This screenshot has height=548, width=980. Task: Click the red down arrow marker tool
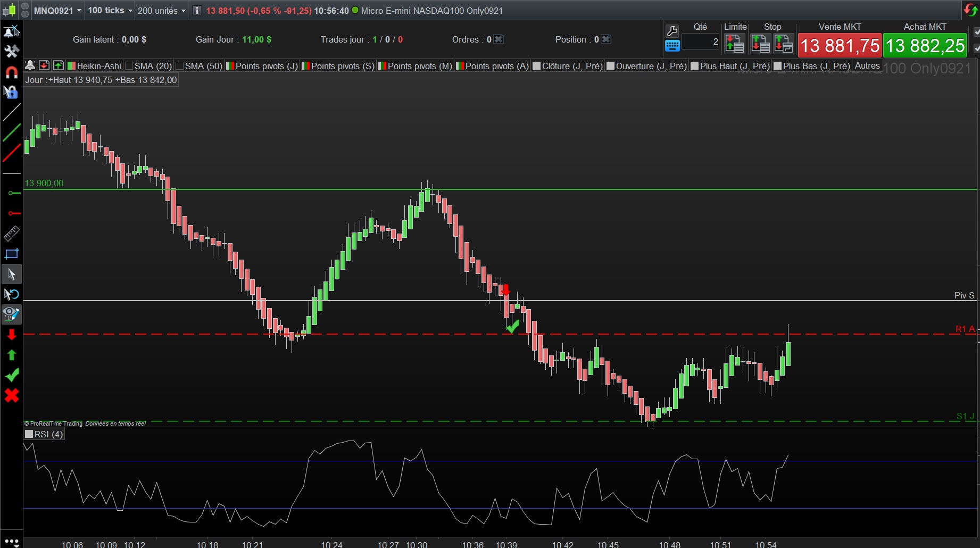point(11,335)
